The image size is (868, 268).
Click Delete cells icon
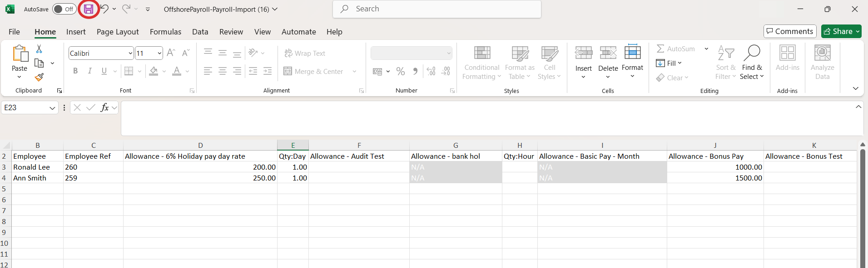(x=608, y=53)
